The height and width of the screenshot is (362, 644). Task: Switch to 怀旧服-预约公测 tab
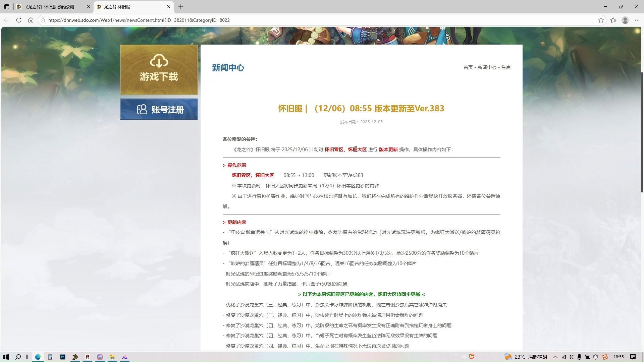50,7
